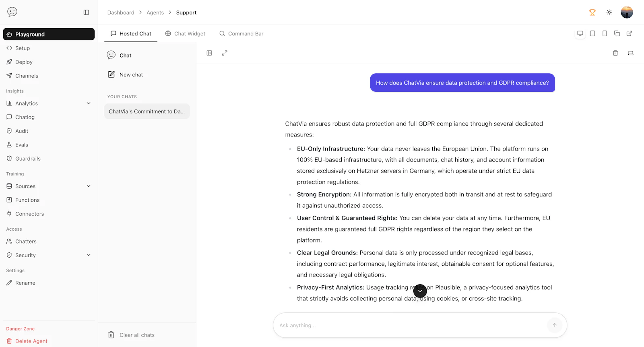
Task: Open hosted chat in new window icon
Action: [629, 33]
